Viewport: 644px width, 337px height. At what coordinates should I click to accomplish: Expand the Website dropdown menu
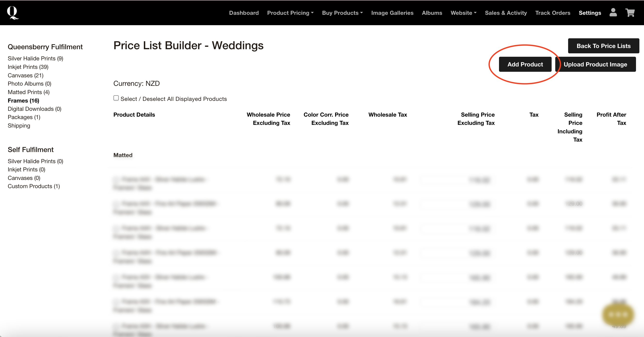tap(463, 13)
